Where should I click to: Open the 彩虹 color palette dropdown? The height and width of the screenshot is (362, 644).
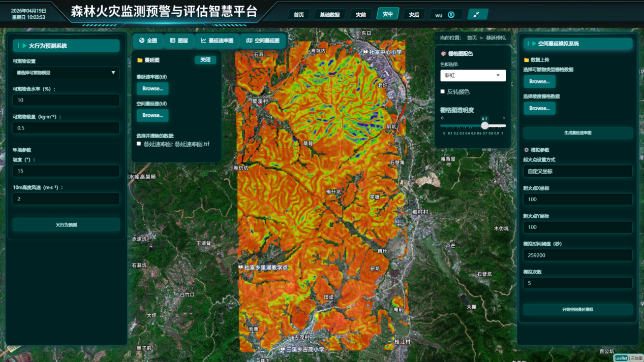coord(473,76)
